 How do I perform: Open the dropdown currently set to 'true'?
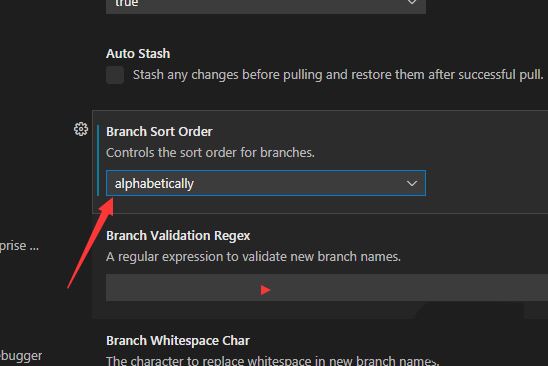pyautogui.click(x=266, y=4)
